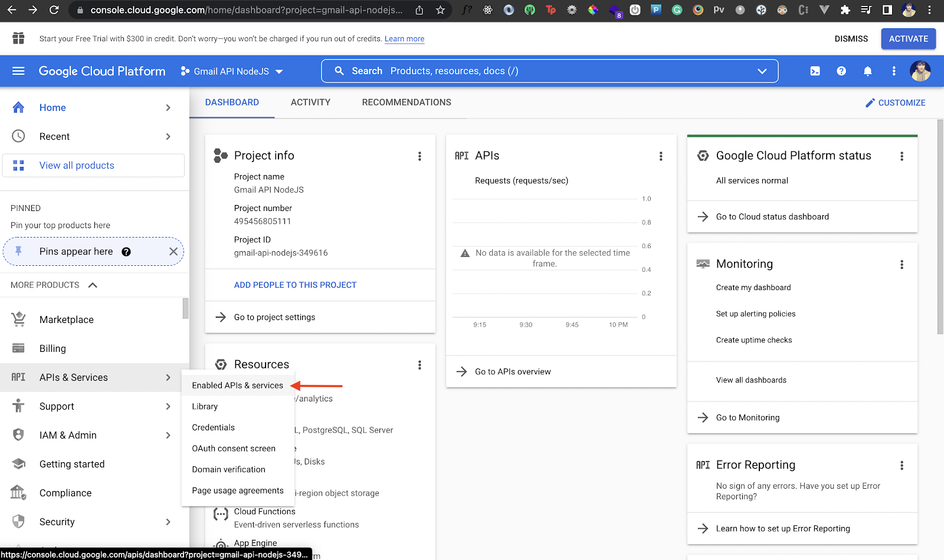Select Enabled APIs & services menu entry
The image size is (944, 560).
coord(237,386)
